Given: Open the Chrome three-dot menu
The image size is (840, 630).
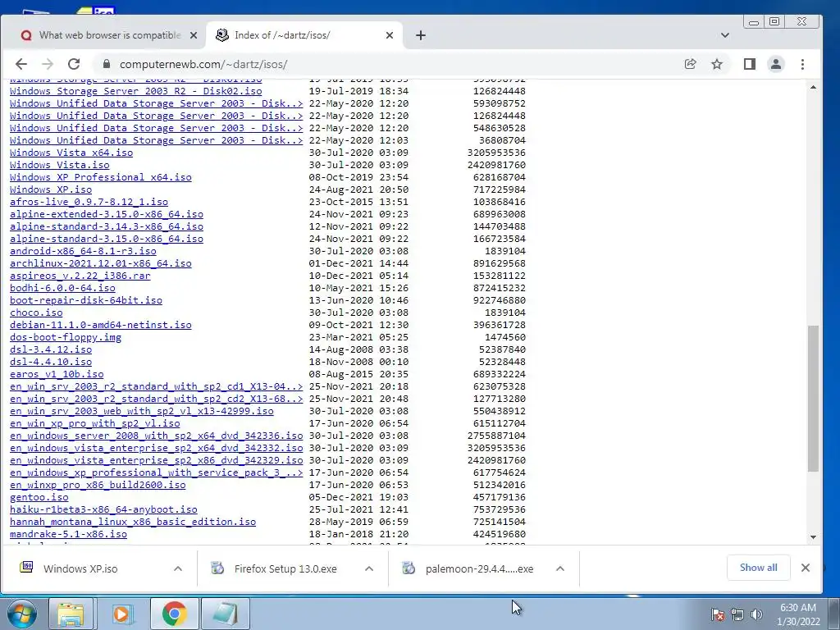Looking at the screenshot, I should (x=802, y=64).
